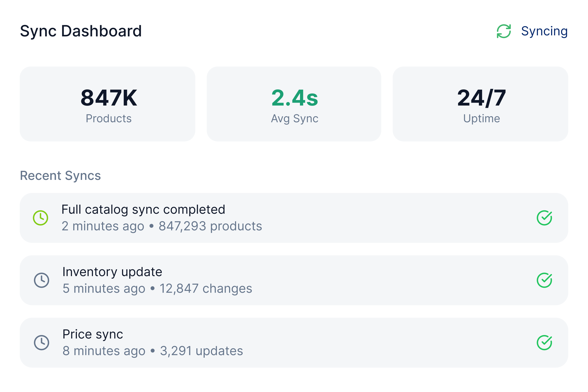Click the green 2.4s value
Screen dimensions: 588x392
point(295,98)
